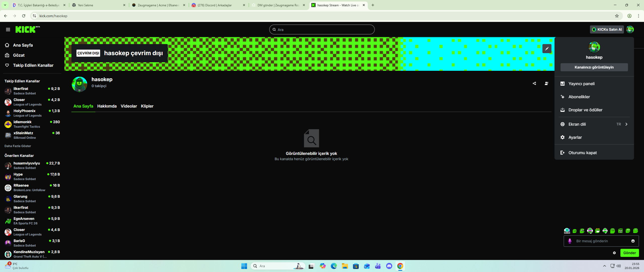Click the volume icon in system tray

coord(619,266)
